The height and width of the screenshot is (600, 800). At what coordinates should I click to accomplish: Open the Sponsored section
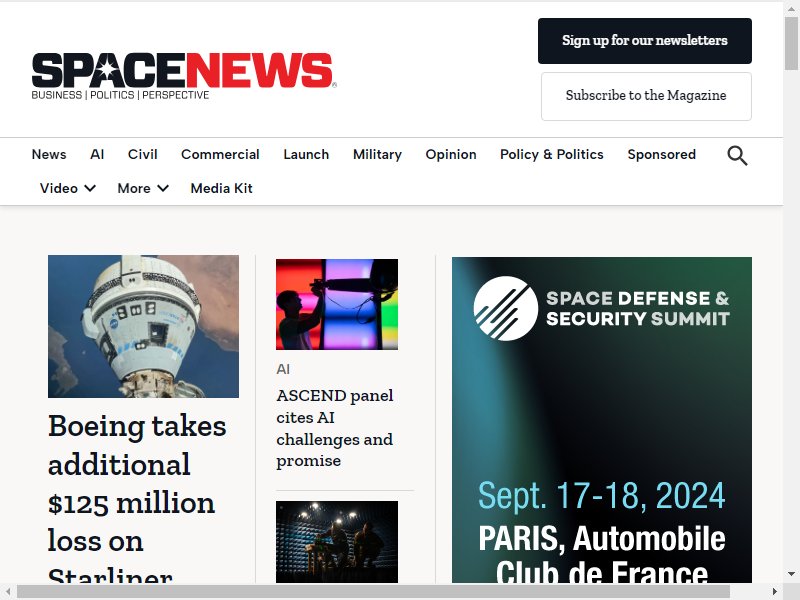pyautogui.click(x=662, y=154)
